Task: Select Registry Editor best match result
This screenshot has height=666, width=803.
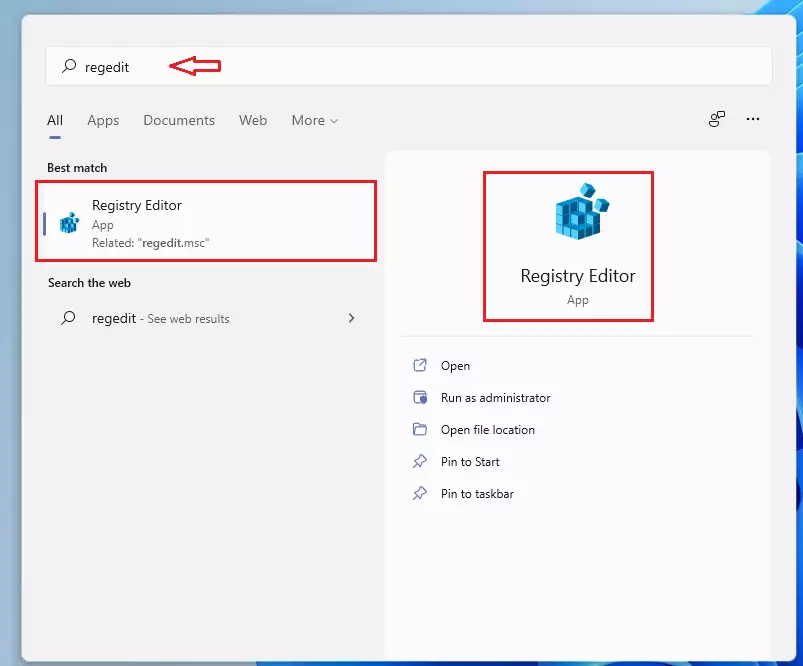Action: point(206,223)
